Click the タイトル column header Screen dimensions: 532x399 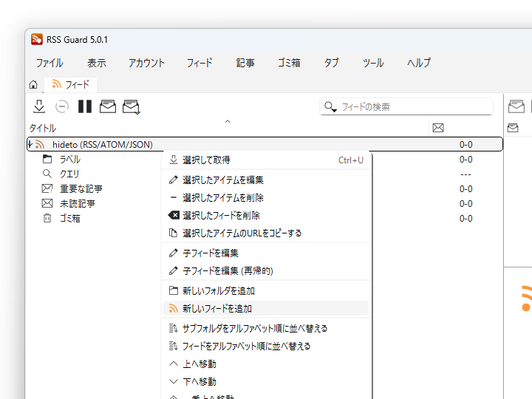[x=42, y=129]
